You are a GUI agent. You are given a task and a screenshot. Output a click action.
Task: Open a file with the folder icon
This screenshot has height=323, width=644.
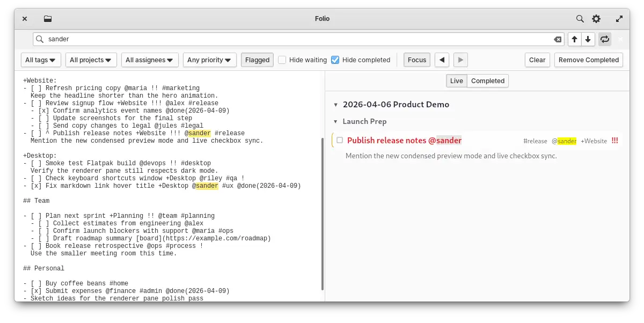48,19
